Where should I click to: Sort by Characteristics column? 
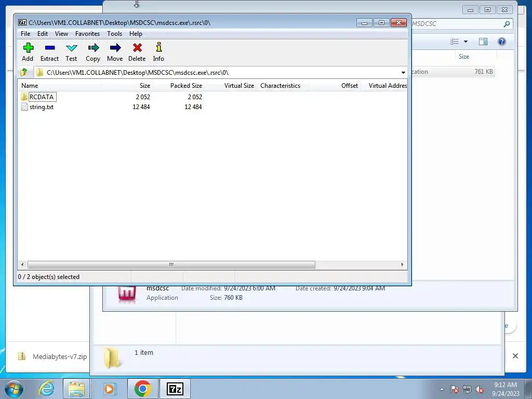(x=283, y=86)
